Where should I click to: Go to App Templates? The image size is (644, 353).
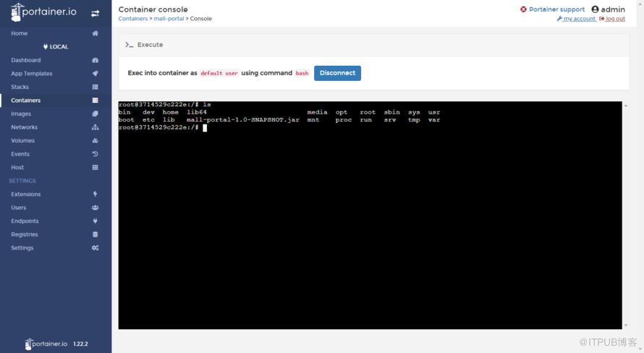[32, 74]
